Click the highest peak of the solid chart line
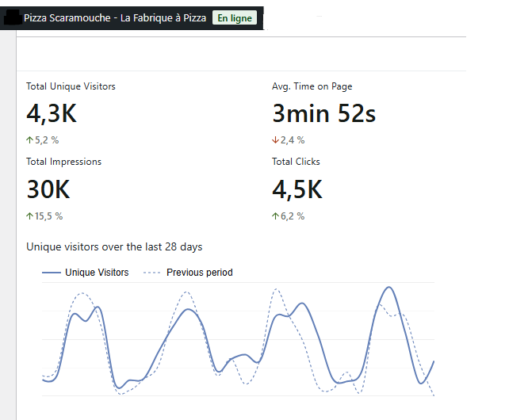This screenshot has width=509, height=420. click(388, 288)
